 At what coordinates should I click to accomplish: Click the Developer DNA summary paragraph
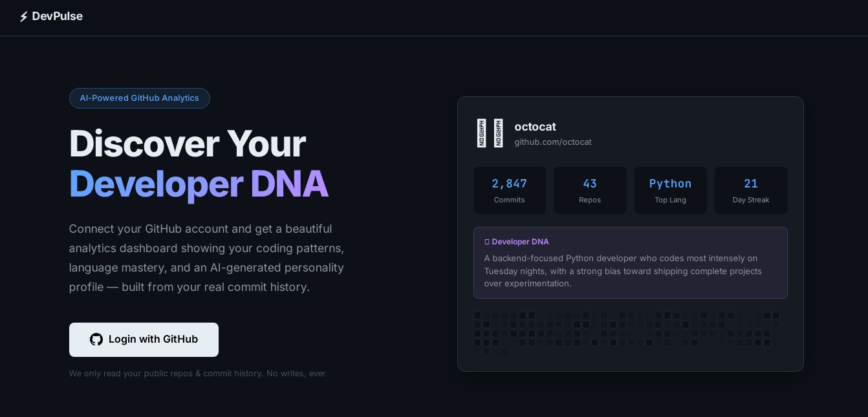(x=622, y=271)
